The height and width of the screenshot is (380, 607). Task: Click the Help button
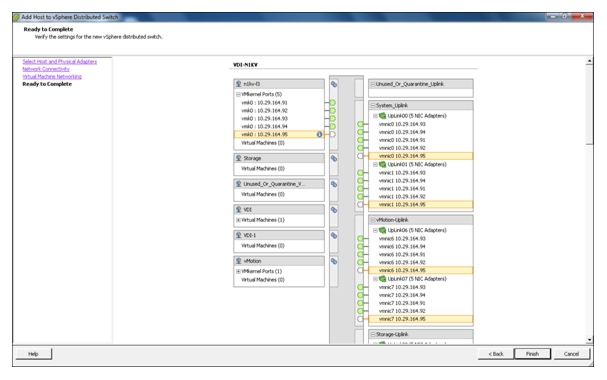33,354
